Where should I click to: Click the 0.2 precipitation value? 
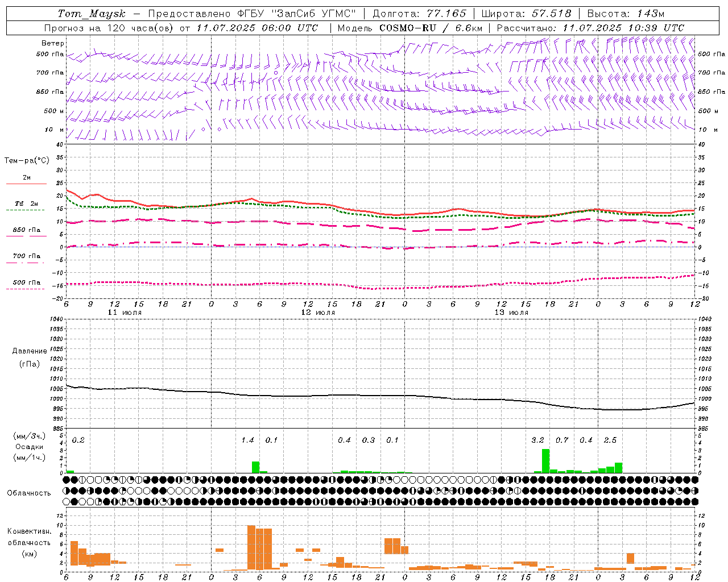point(78,440)
